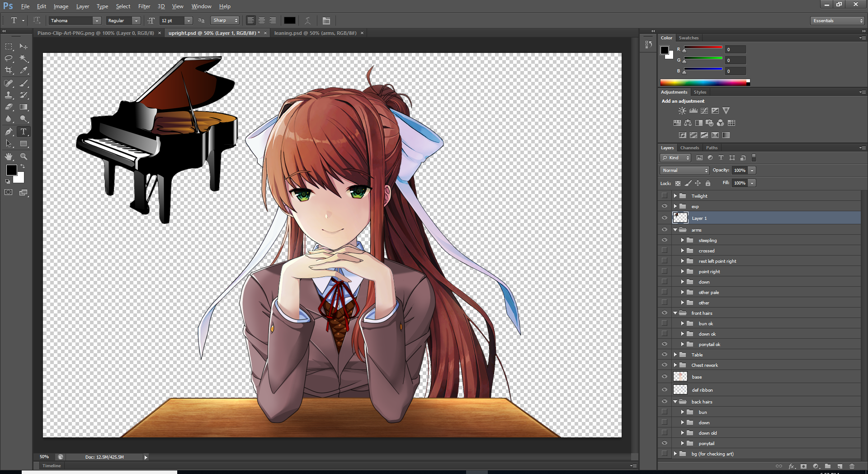The width and height of the screenshot is (868, 474).
Task: Open the Filter menu
Action: point(144,6)
